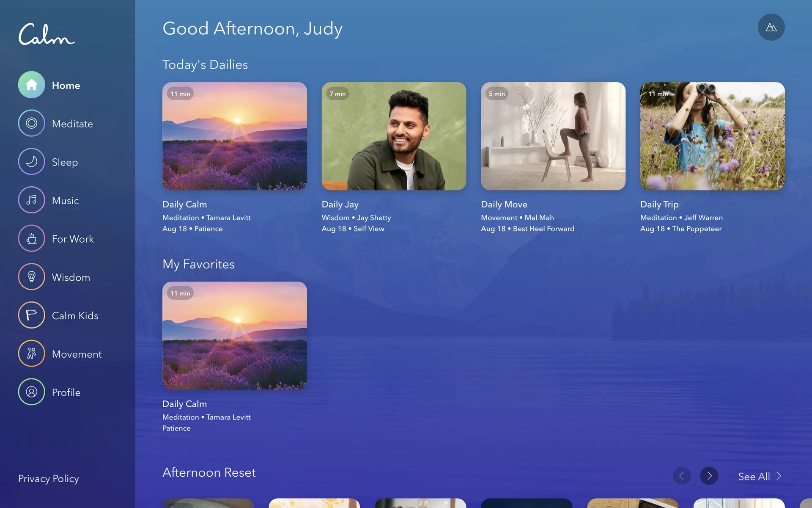Click the Home icon in sidebar
This screenshot has height=508, width=812.
(x=31, y=85)
